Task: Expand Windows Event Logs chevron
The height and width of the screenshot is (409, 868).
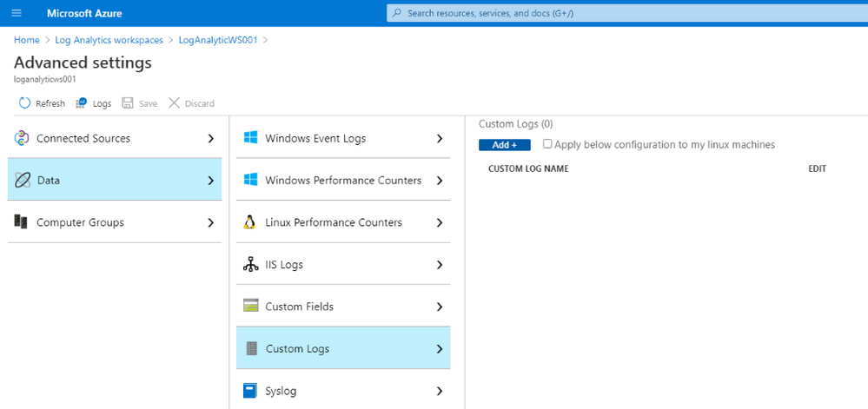Action: click(440, 138)
